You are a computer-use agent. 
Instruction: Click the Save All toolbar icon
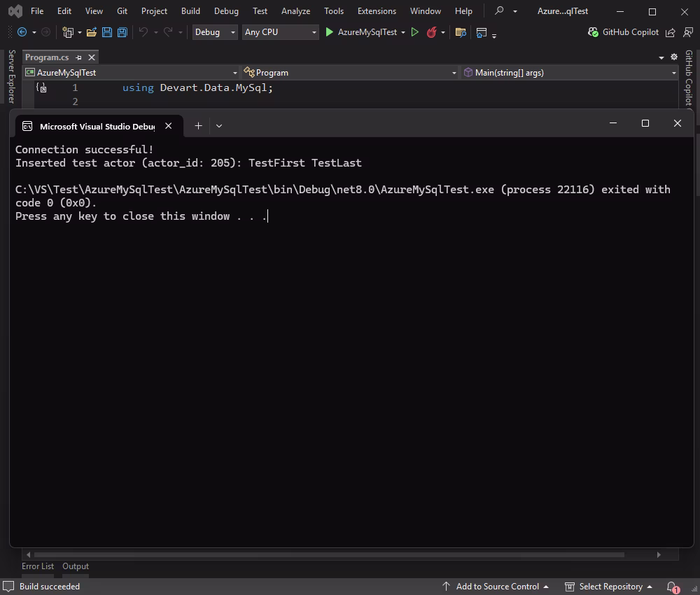(x=122, y=32)
